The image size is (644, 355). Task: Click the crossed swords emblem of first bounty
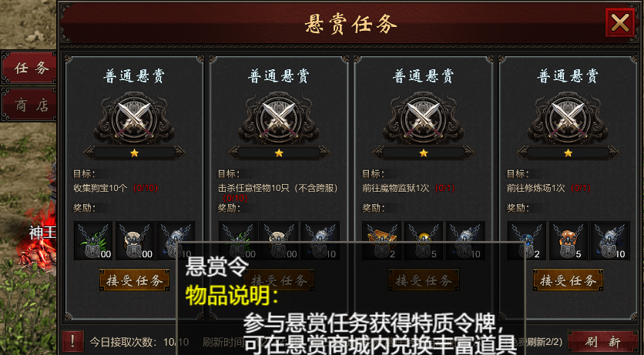coord(134,118)
